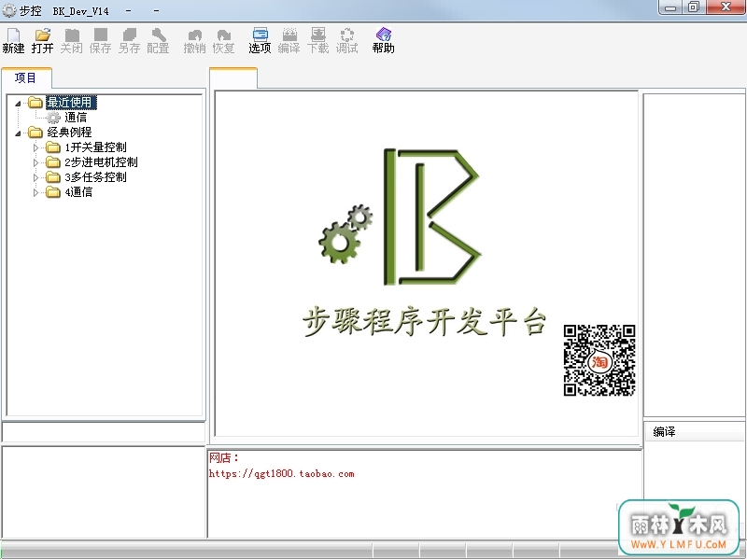Click the gear icon beside 通信
747x560 pixels.
53,118
